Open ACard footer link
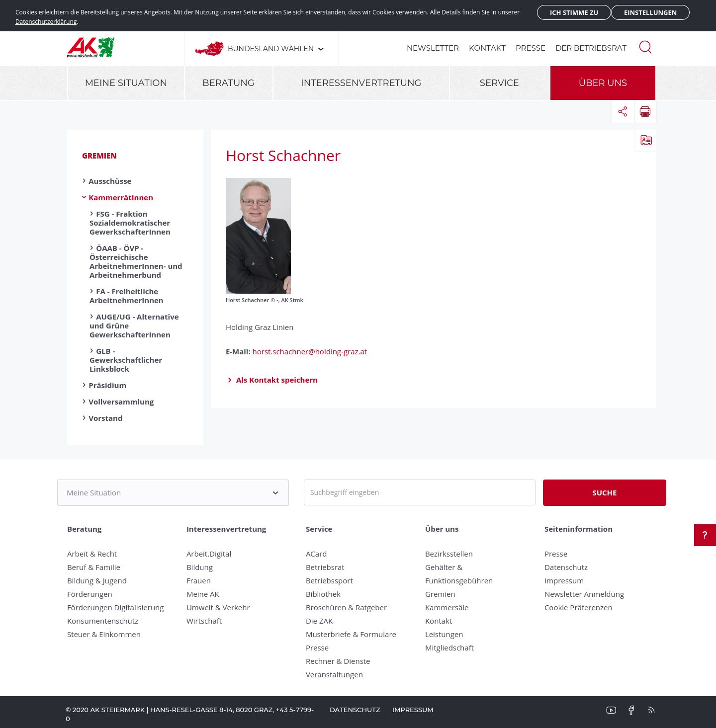This screenshot has height=728, width=716. pyautogui.click(x=316, y=554)
